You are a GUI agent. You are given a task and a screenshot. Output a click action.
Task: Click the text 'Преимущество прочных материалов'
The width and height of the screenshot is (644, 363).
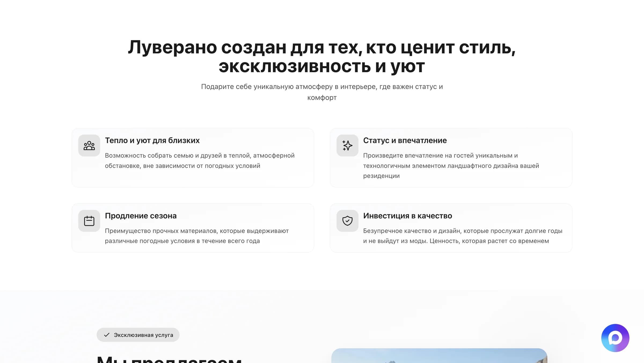coord(197,236)
